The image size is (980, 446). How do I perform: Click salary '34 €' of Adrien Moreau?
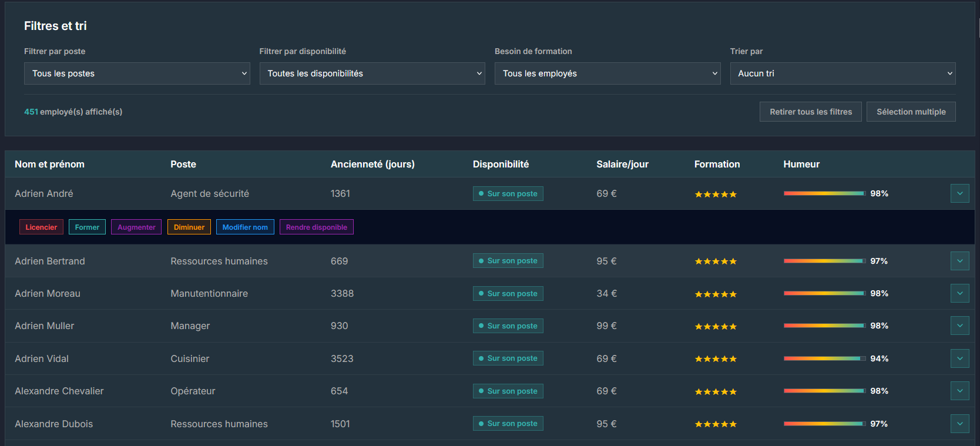pyautogui.click(x=606, y=293)
